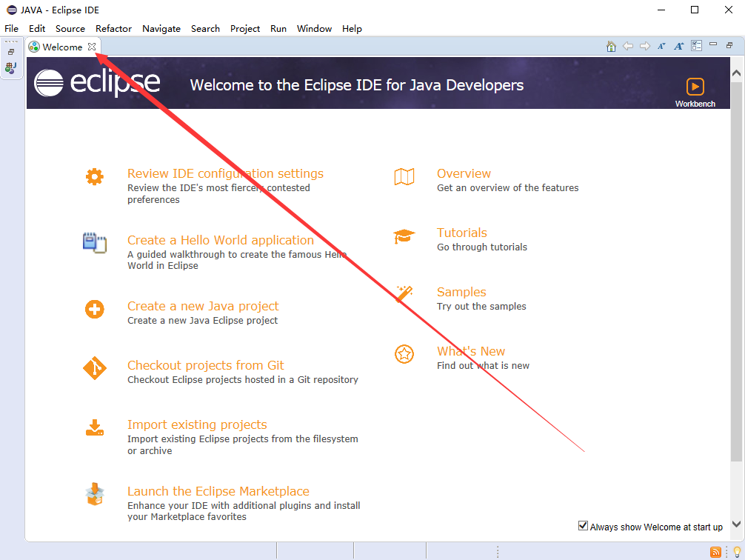Click the 'Try out the samples' description
Image resolution: width=745 pixels, height=560 pixels.
481,307
